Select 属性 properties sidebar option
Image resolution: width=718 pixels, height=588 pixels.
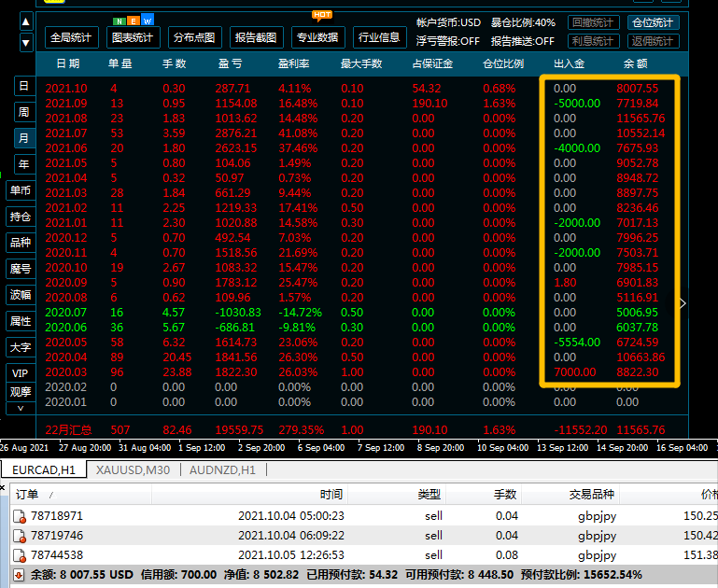click(21, 321)
